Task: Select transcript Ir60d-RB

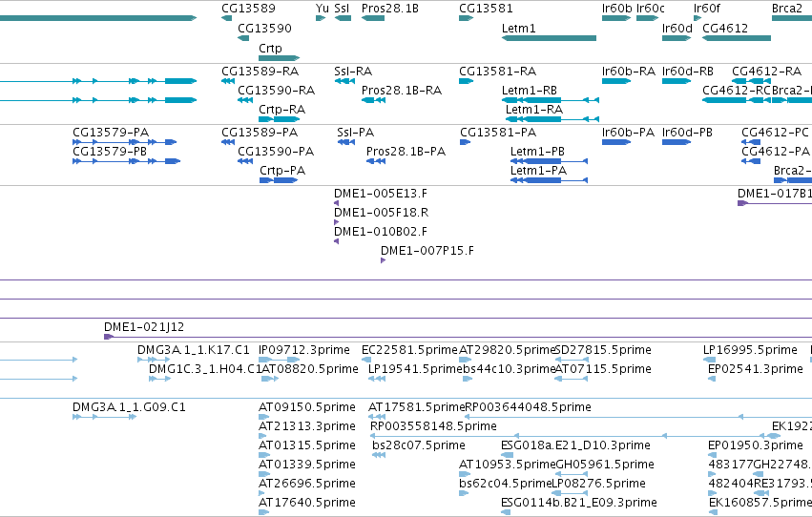Action: pos(687,71)
